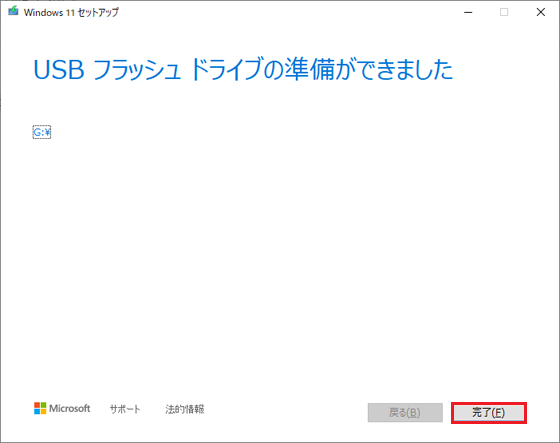
Task: Click the セットアップ text in title bar
Action: click(98, 13)
